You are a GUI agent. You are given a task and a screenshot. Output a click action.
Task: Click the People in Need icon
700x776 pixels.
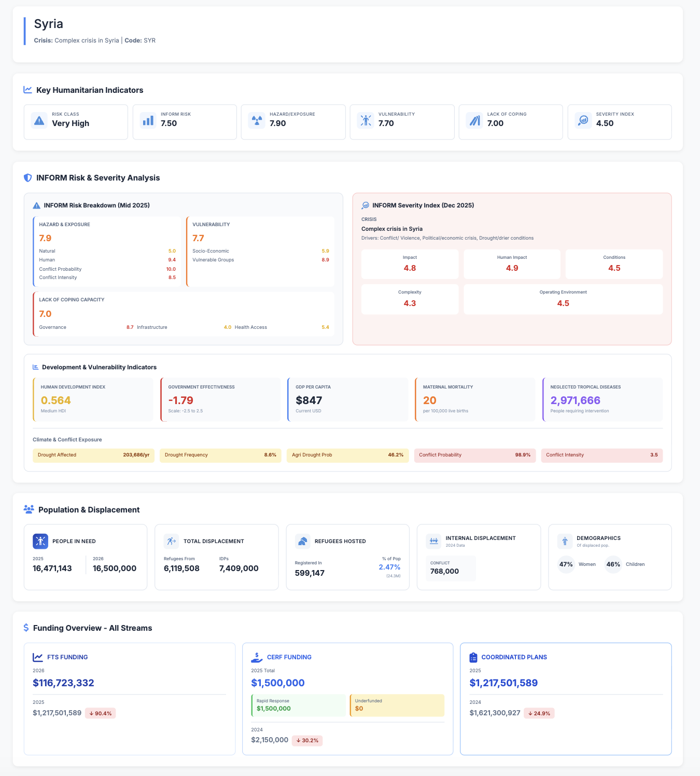[40, 541]
